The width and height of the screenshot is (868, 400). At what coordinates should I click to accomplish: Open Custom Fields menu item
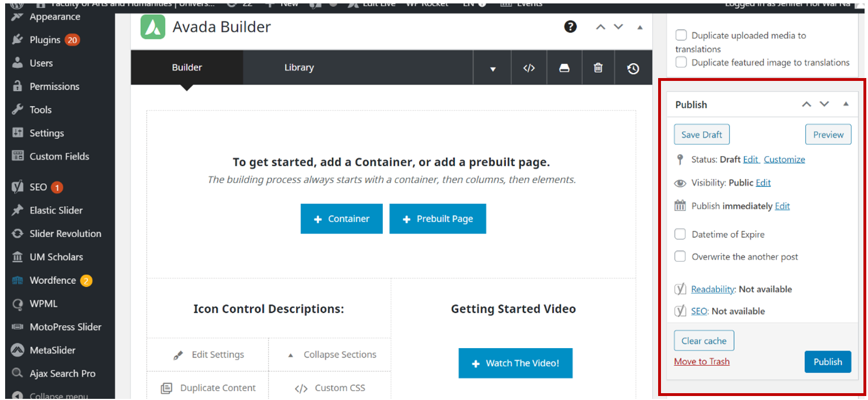(60, 157)
